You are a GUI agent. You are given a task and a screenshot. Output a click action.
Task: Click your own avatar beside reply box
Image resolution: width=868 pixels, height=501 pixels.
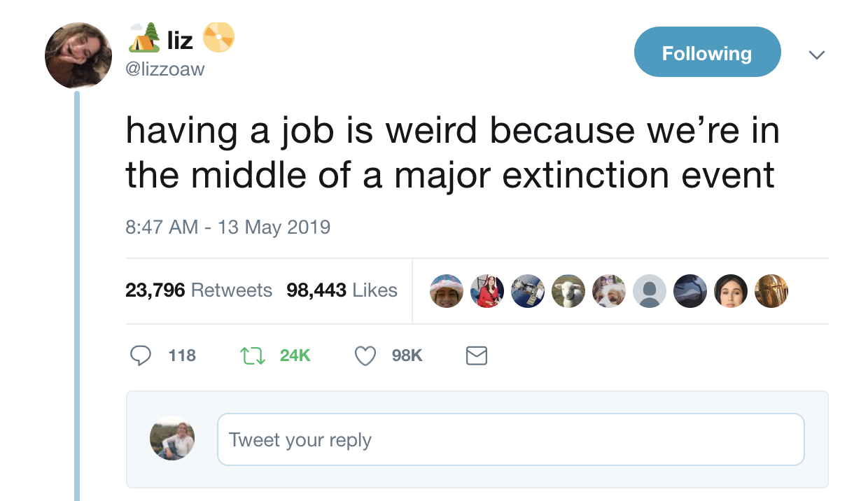(172, 439)
